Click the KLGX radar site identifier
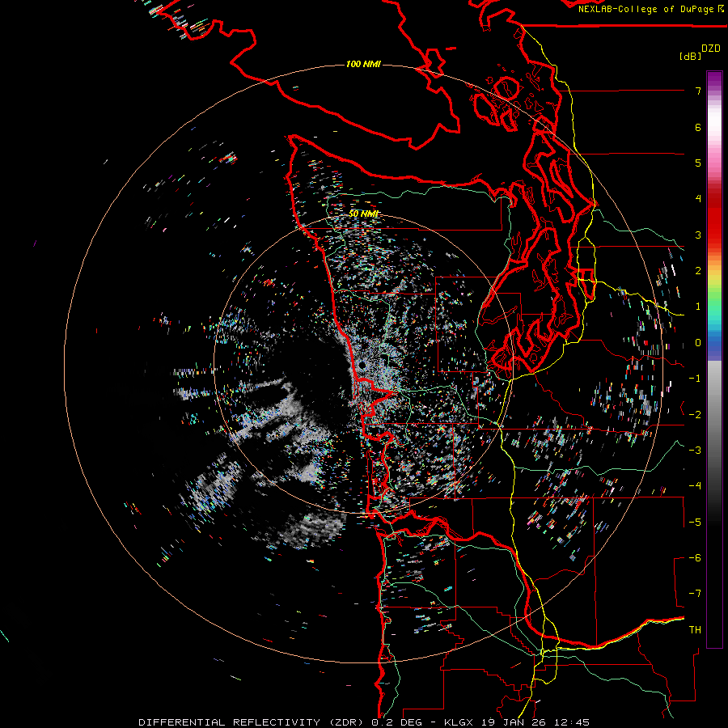The image size is (728, 728). coord(459,722)
